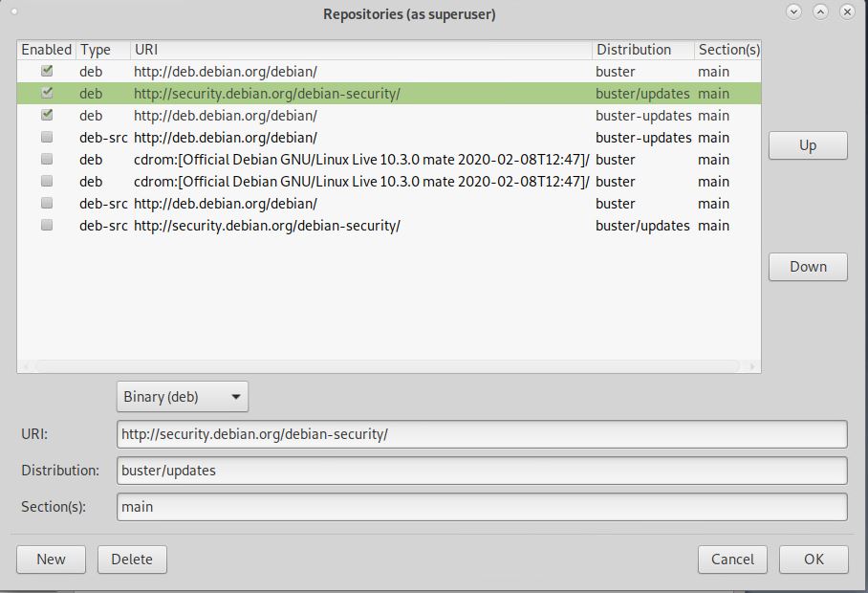The height and width of the screenshot is (593, 868).
Task: Cancel the repositories dialog
Action: click(732, 560)
